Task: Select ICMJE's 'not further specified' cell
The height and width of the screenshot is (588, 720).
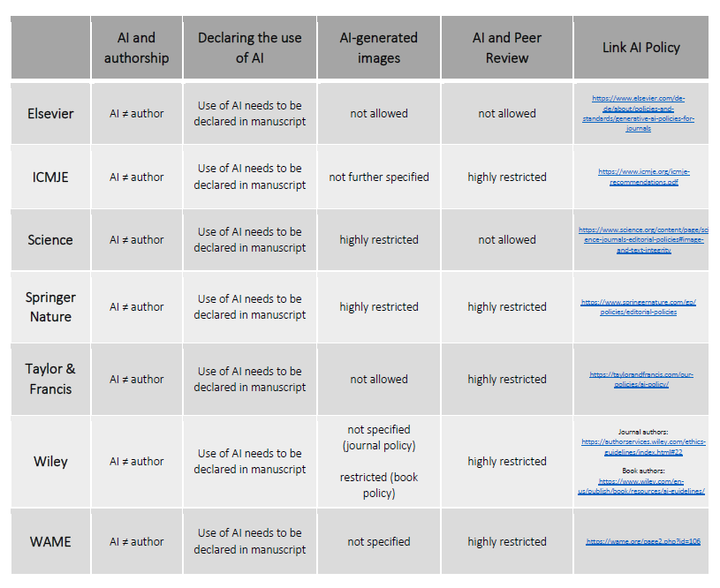Action: click(378, 177)
